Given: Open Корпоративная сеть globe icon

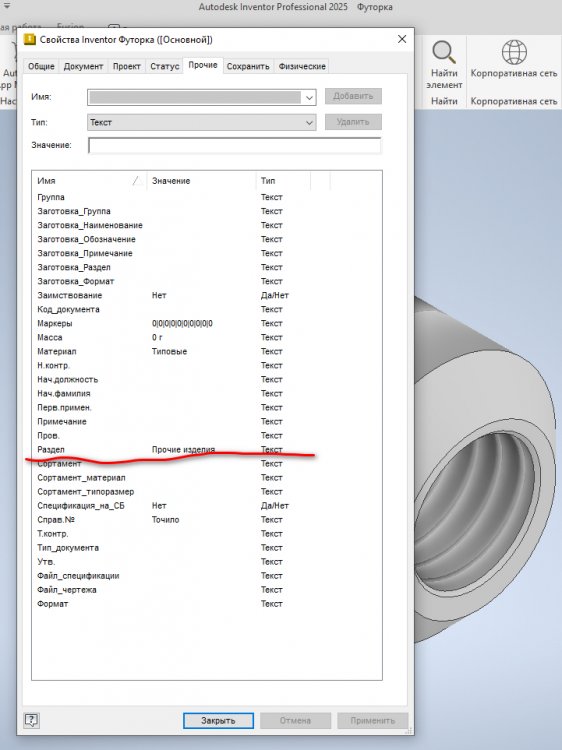Looking at the screenshot, I should 514,52.
